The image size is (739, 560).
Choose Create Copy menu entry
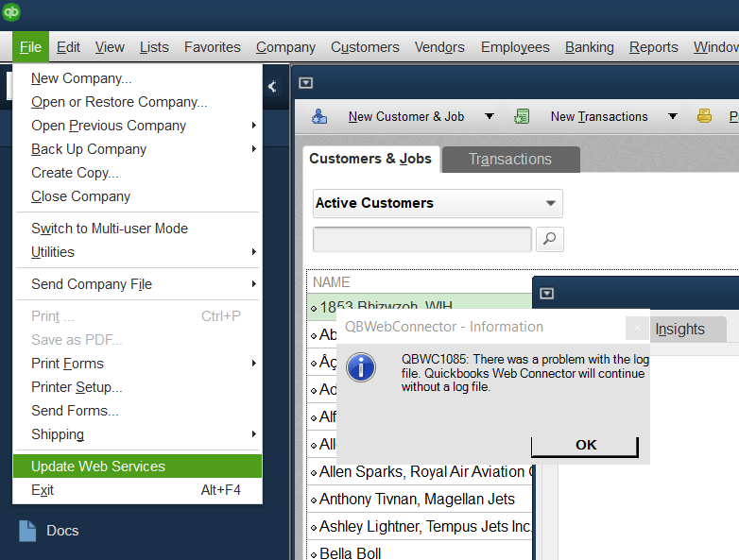click(x=137, y=173)
